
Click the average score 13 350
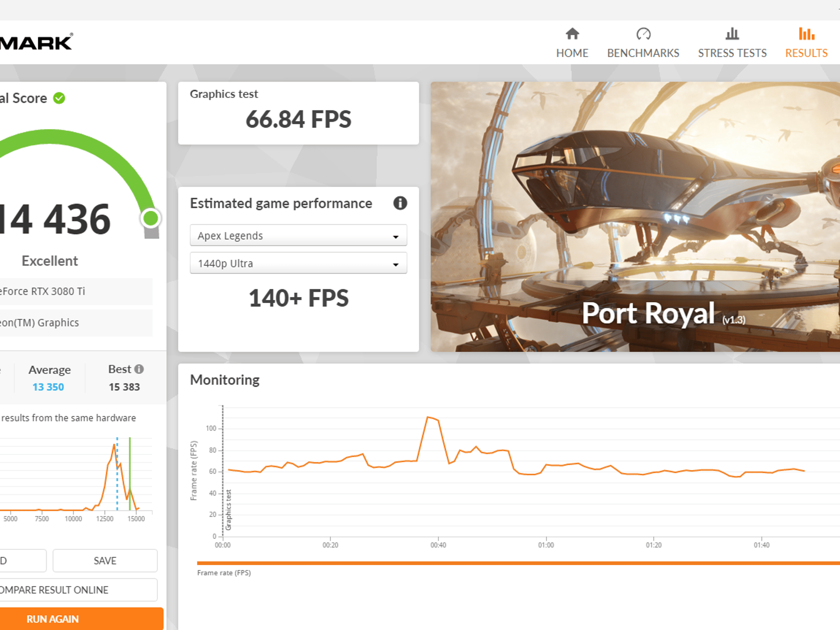48,387
